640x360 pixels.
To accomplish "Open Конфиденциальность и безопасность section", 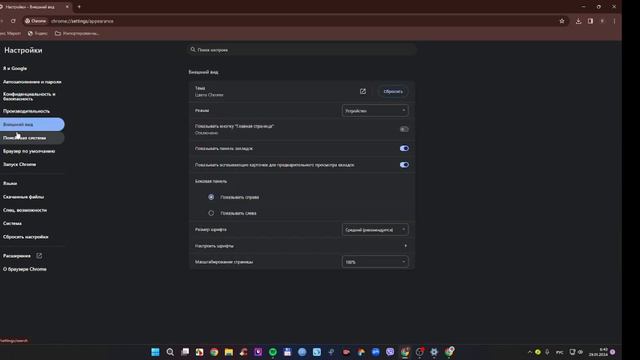I will point(29,96).
